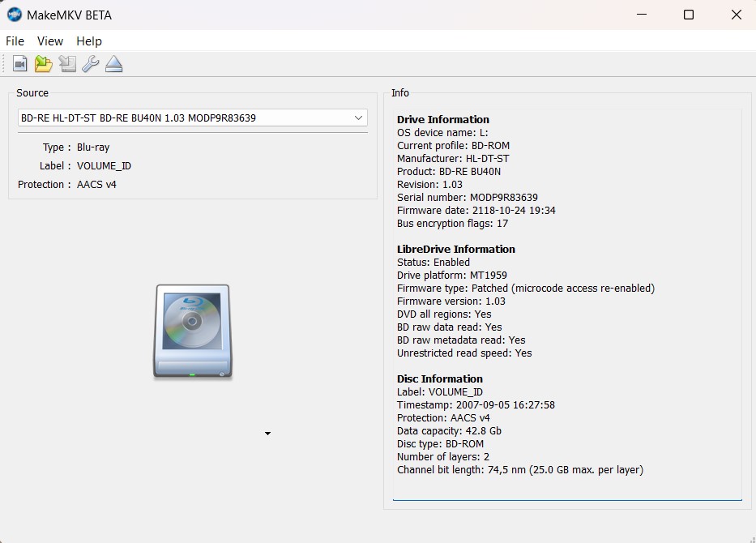Screen dimensions: 756x543
Task: Open the Help menu
Action: 89,41
